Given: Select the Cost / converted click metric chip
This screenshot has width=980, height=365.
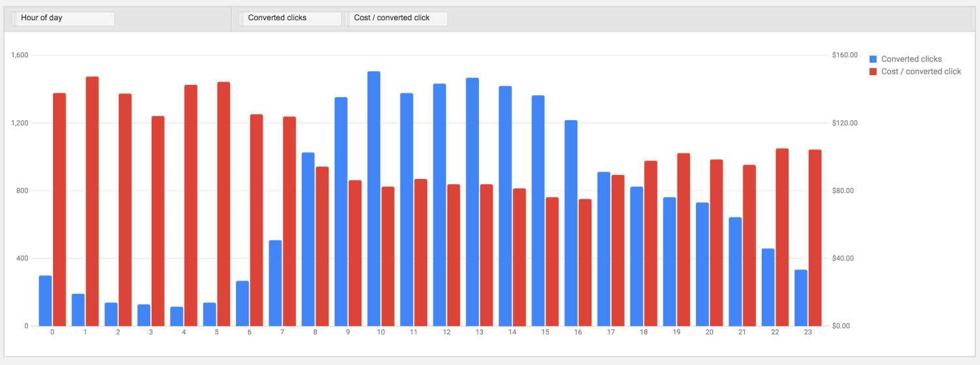Looking at the screenshot, I should [x=396, y=18].
